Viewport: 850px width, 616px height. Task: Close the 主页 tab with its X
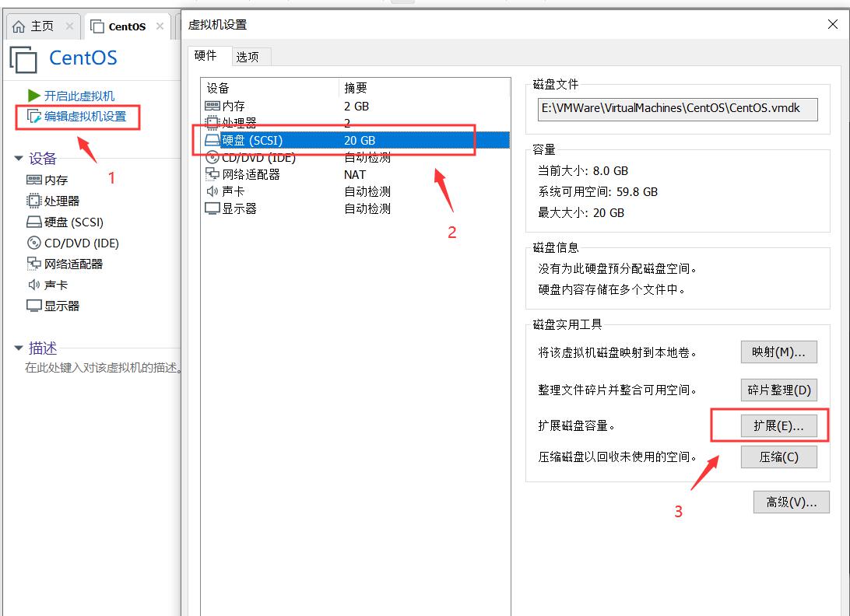point(69,26)
